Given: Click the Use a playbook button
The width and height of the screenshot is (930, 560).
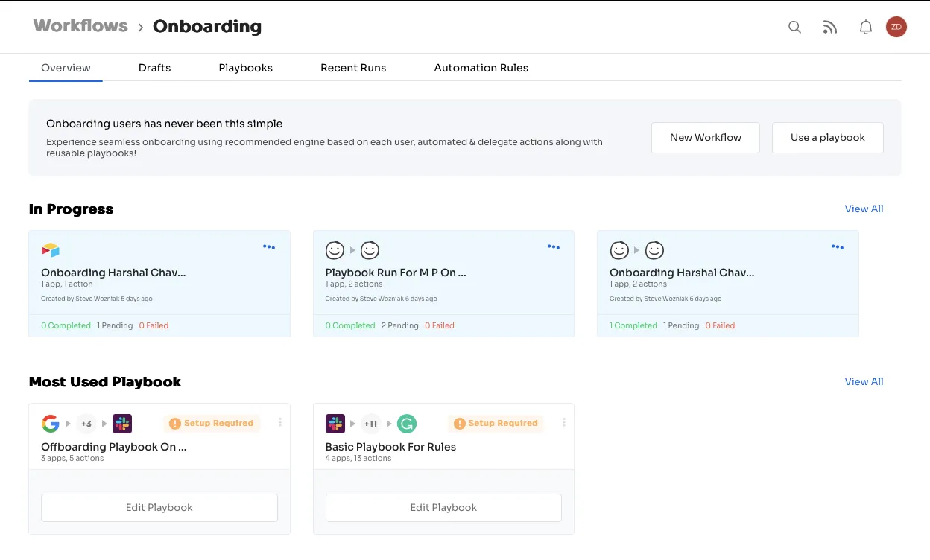Looking at the screenshot, I should pos(828,138).
